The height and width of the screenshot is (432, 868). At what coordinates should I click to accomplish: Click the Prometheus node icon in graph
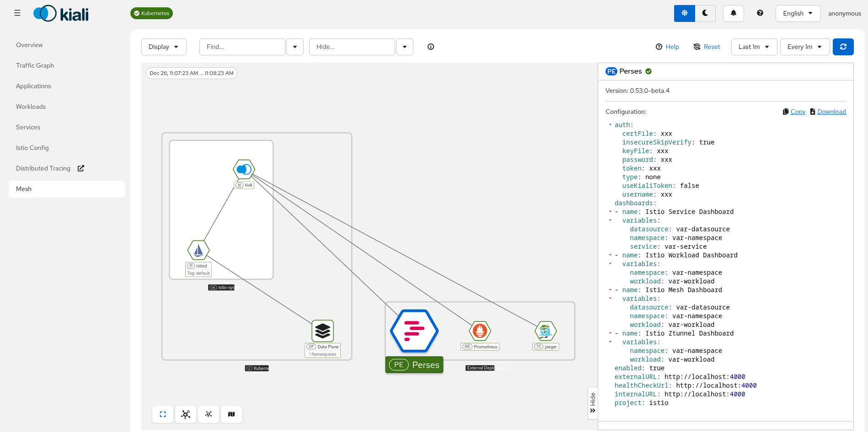pyautogui.click(x=480, y=331)
